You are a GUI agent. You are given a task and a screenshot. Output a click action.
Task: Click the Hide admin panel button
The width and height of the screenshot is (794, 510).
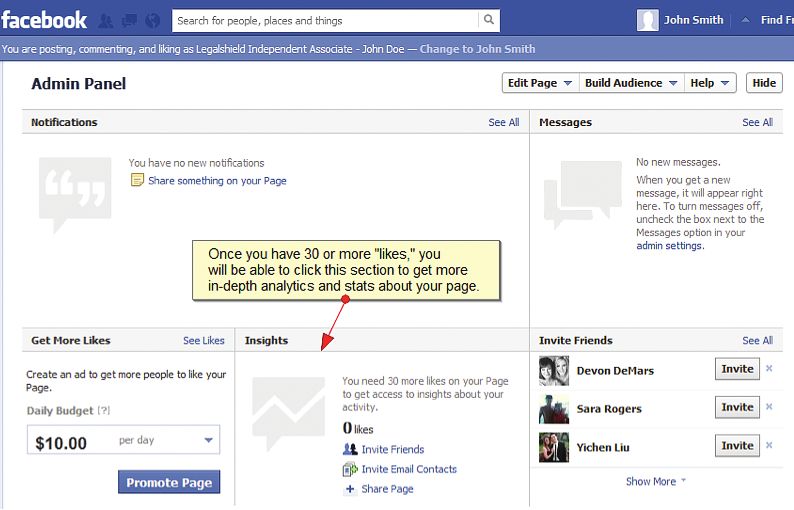coord(764,83)
